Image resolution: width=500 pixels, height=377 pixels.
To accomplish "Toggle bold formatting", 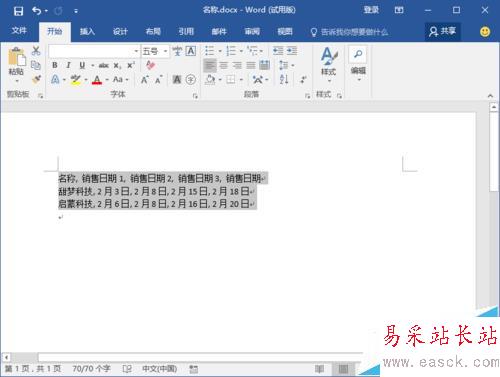I will 55,65.
